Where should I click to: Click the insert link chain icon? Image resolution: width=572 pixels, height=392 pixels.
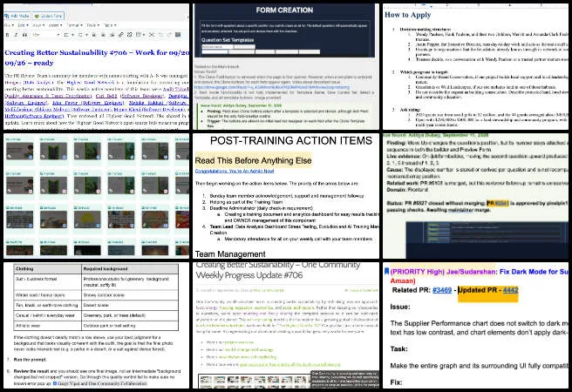click(x=121, y=35)
